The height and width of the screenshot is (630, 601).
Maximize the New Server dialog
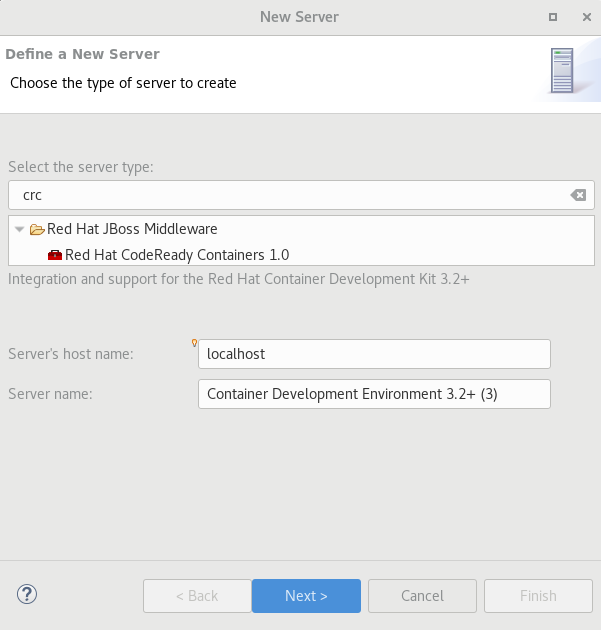[553, 17]
